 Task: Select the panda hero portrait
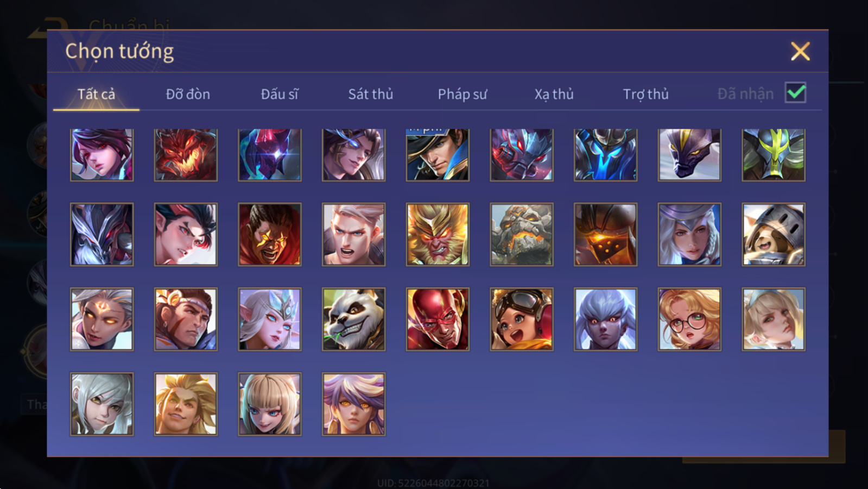coord(353,319)
